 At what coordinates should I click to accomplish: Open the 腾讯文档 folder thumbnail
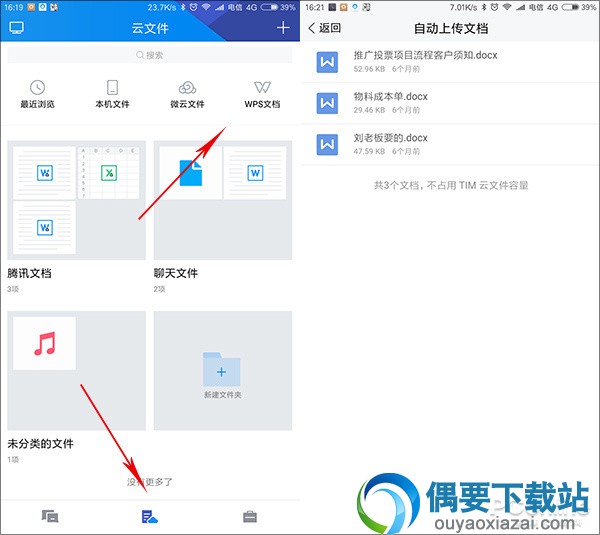[x=77, y=200]
